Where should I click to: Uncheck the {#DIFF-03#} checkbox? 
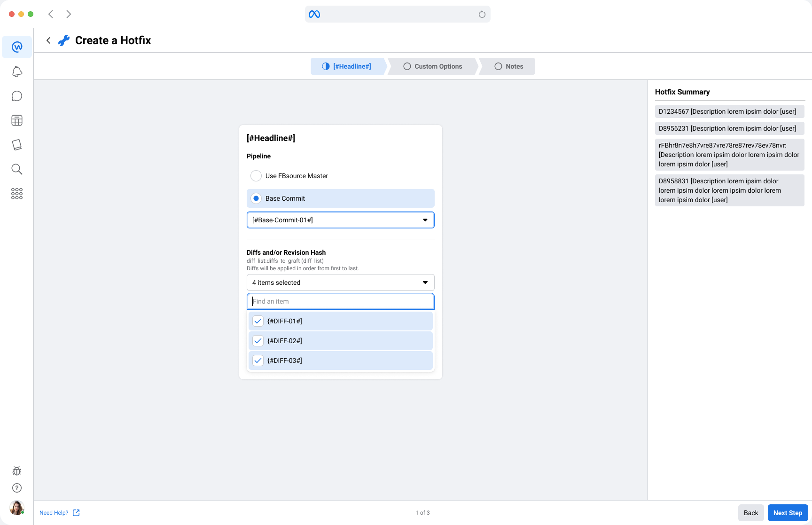point(258,360)
